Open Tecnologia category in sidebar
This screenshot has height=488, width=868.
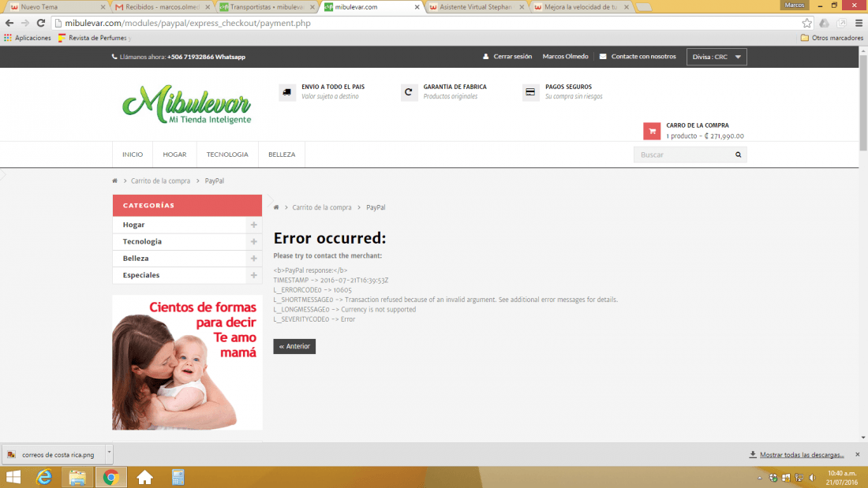[x=142, y=242]
